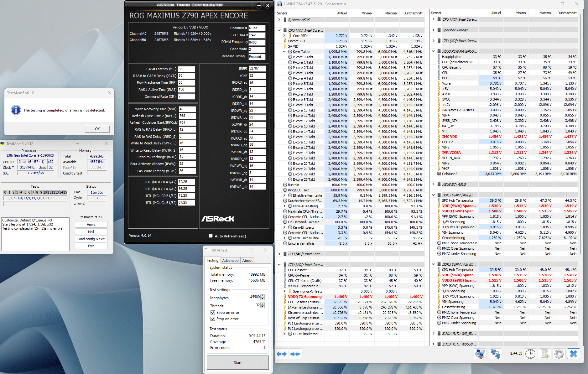The image size is (588, 374).
Task: Open the sensor summary monitor-magnifier icon in HWiNFO
Action: tap(480, 354)
